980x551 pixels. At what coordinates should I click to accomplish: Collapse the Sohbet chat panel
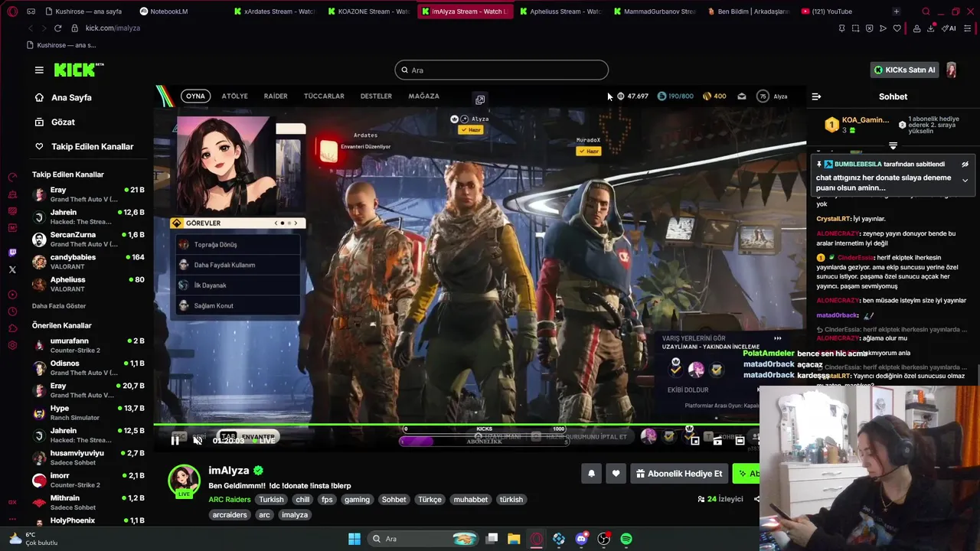pyautogui.click(x=816, y=96)
